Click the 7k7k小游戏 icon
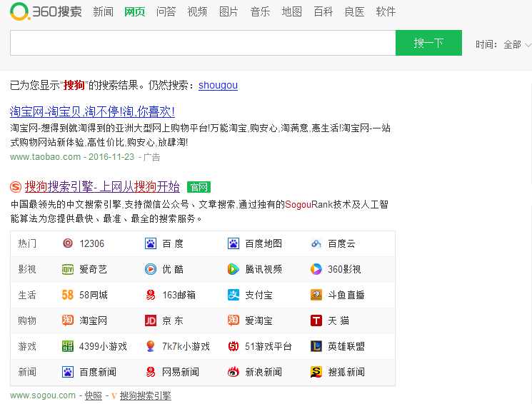Viewport: 532px width, 404px height. coord(150,346)
